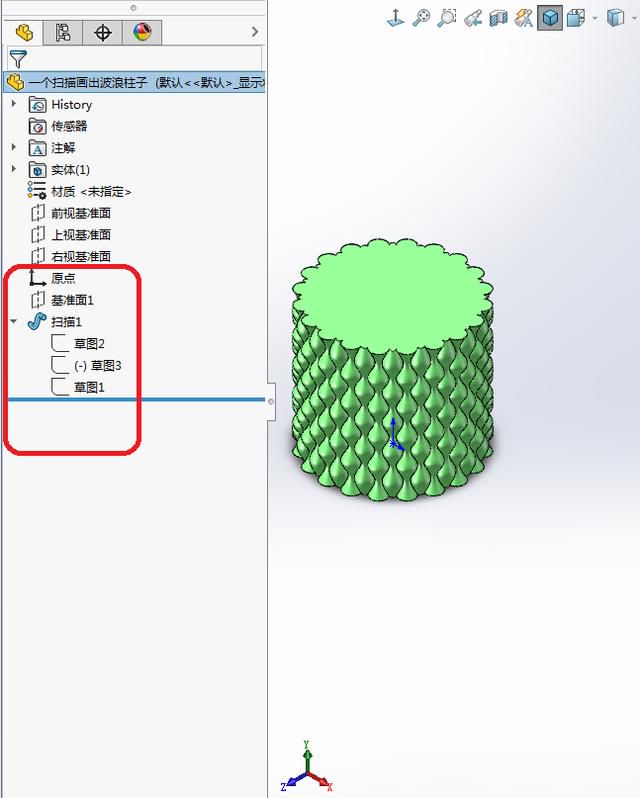Click the 基准面1 plane icon
640x798 pixels.
[38, 300]
